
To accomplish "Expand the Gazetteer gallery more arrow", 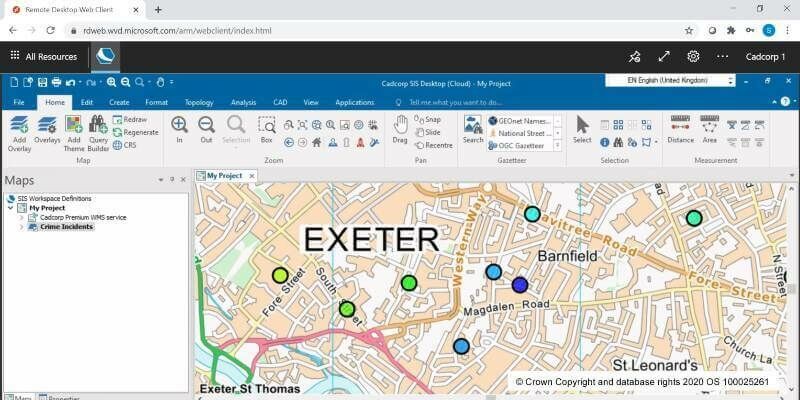I will (x=558, y=145).
